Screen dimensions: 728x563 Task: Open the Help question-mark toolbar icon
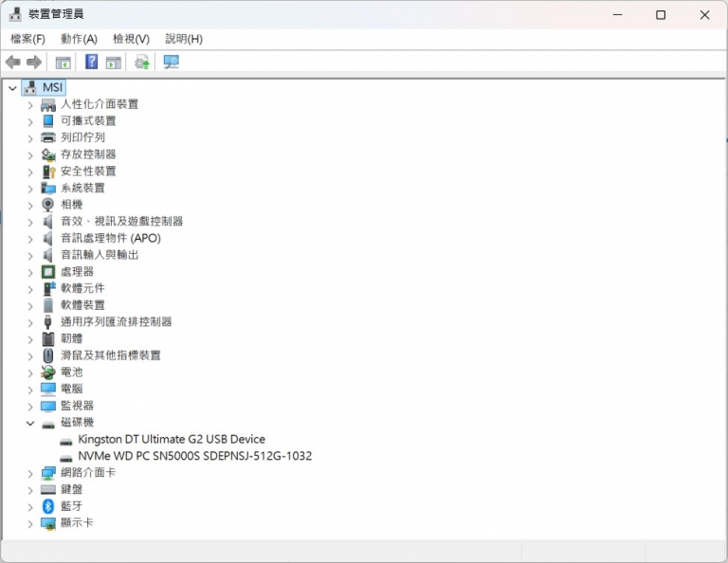[91, 62]
